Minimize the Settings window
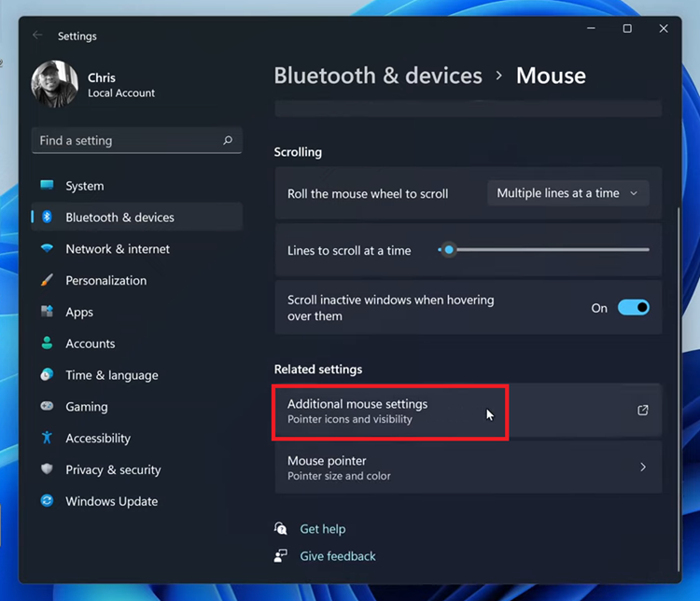 pyautogui.click(x=591, y=29)
